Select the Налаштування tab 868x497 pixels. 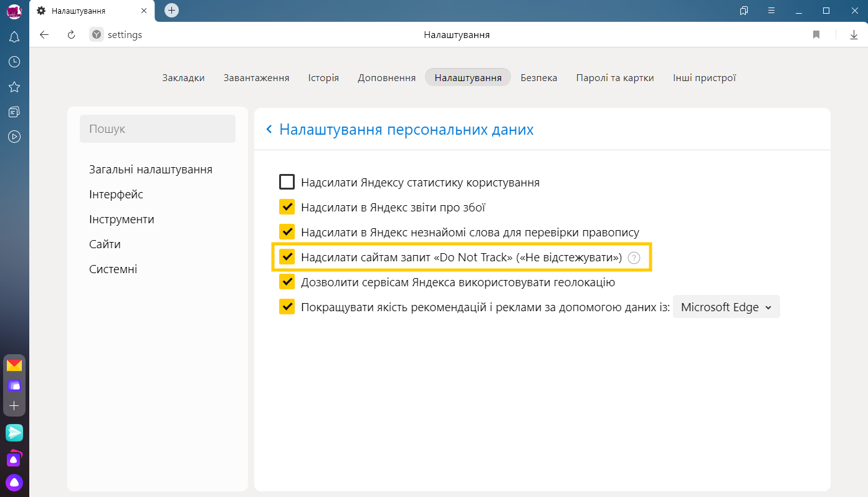point(468,77)
